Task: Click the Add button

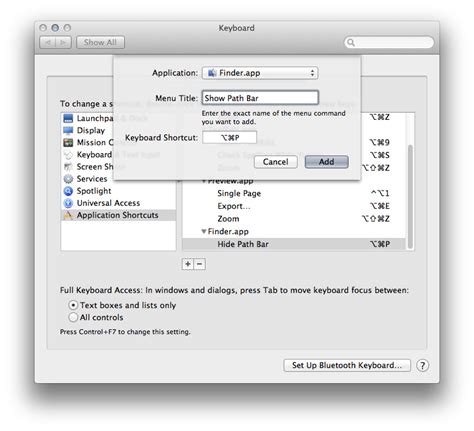Action: (326, 162)
